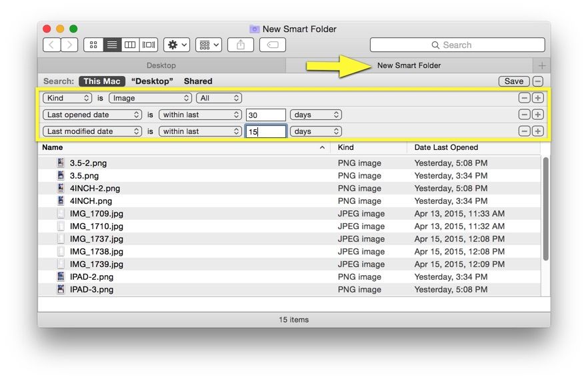
Task: Open the Last opened date dropdown
Action: (x=92, y=115)
